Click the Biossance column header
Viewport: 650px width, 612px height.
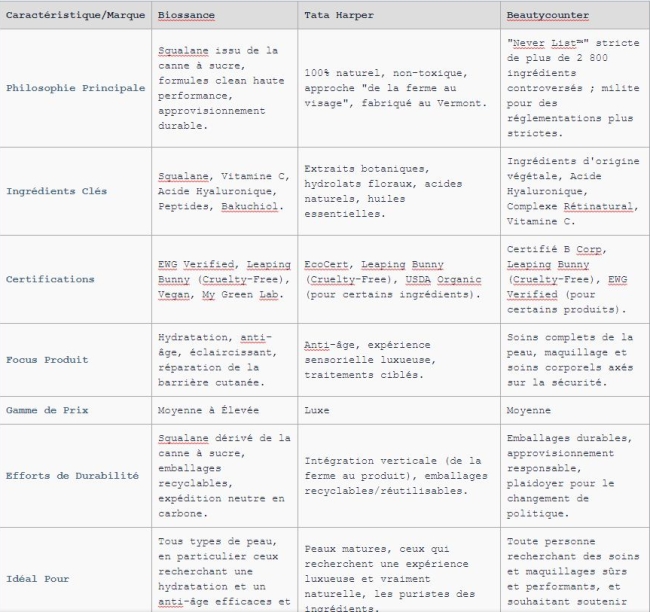click(x=186, y=16)
